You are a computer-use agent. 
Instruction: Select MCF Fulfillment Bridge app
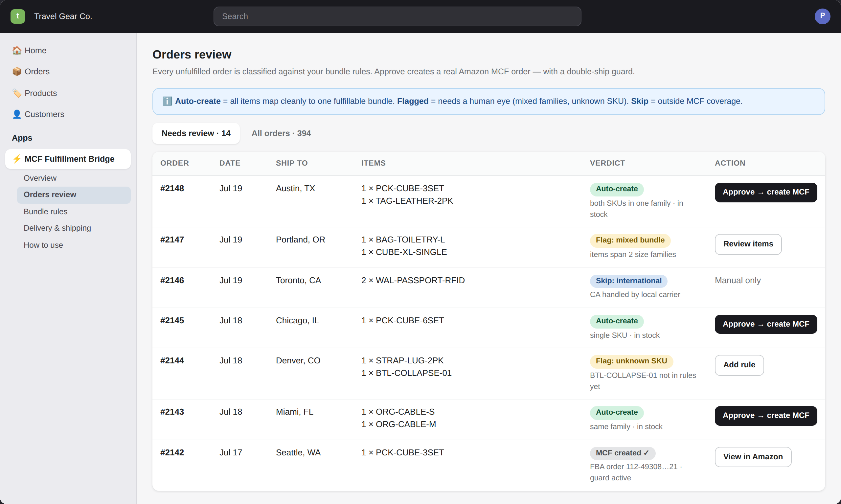[x=68, y=159]
